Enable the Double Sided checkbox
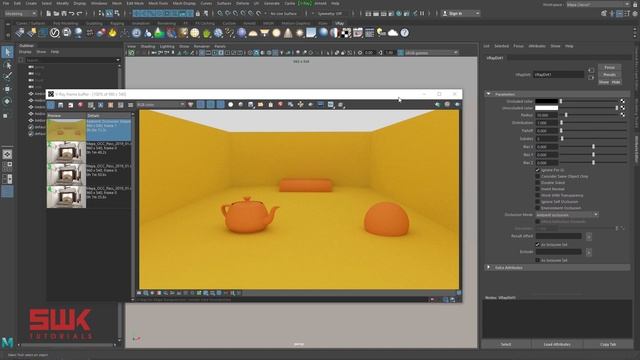Image resolution: width=640 pixels, height=360 pixels. point(538,182)
